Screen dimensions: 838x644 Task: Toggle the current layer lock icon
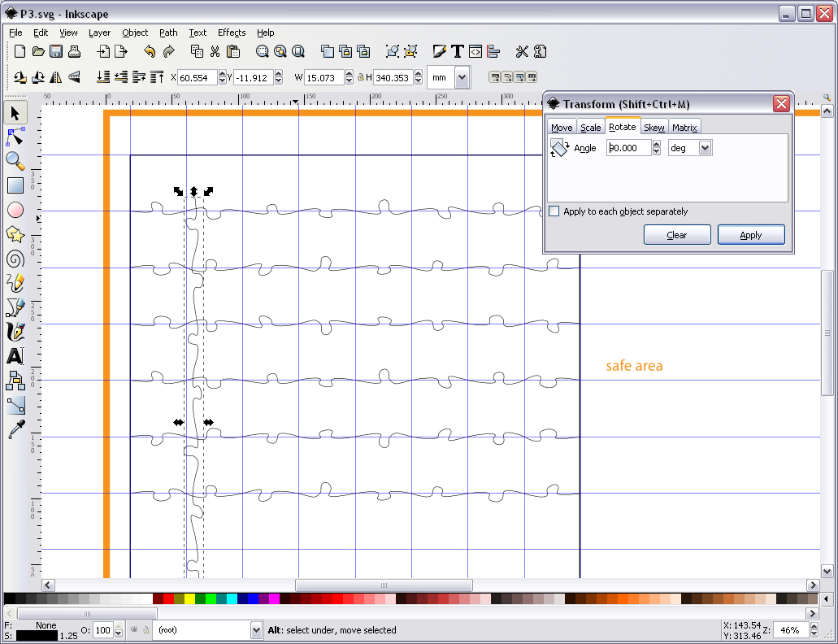click(146, 629)
